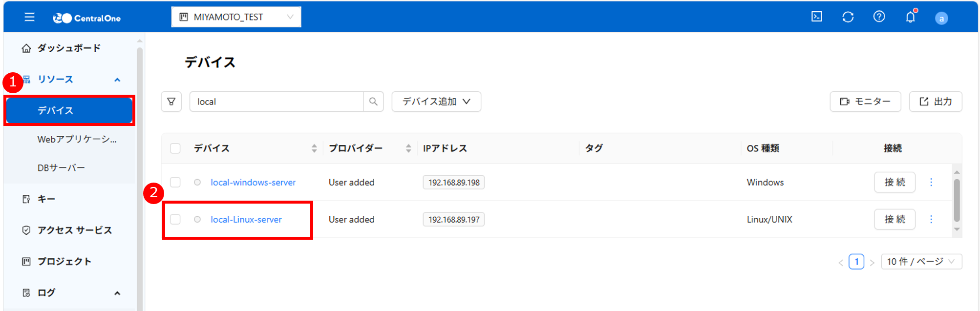Open more options for local-Linux-server row

[x=931, y=219]
